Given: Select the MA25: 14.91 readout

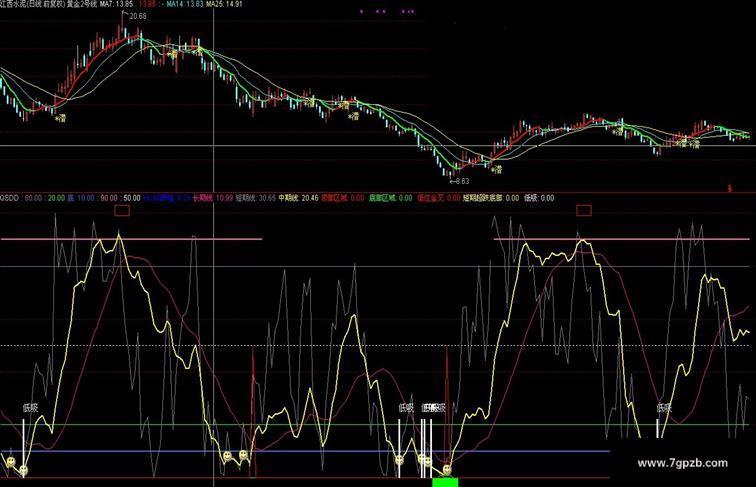Looking at the screenshot, I should [224, 4].
